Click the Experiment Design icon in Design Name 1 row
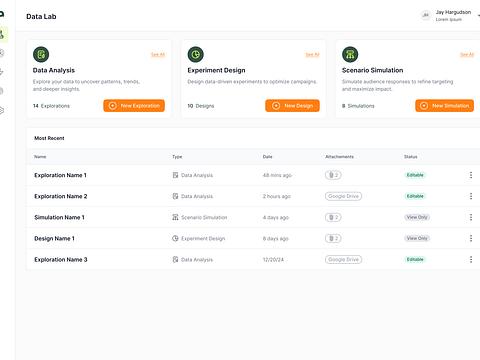The height and width of the screenshot is (360, 480). pos(175,238)
